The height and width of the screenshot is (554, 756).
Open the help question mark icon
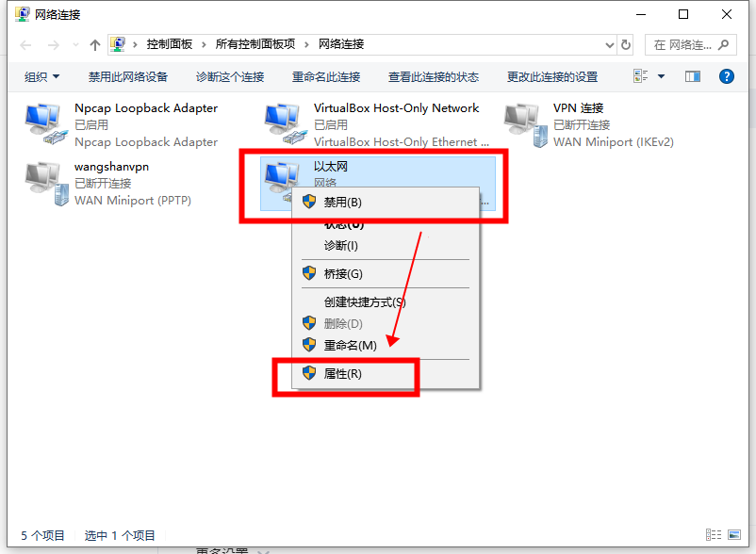(x=726, y=76)
